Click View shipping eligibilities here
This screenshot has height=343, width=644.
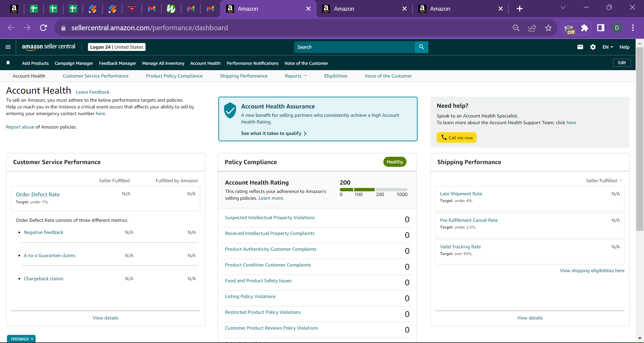592,271
